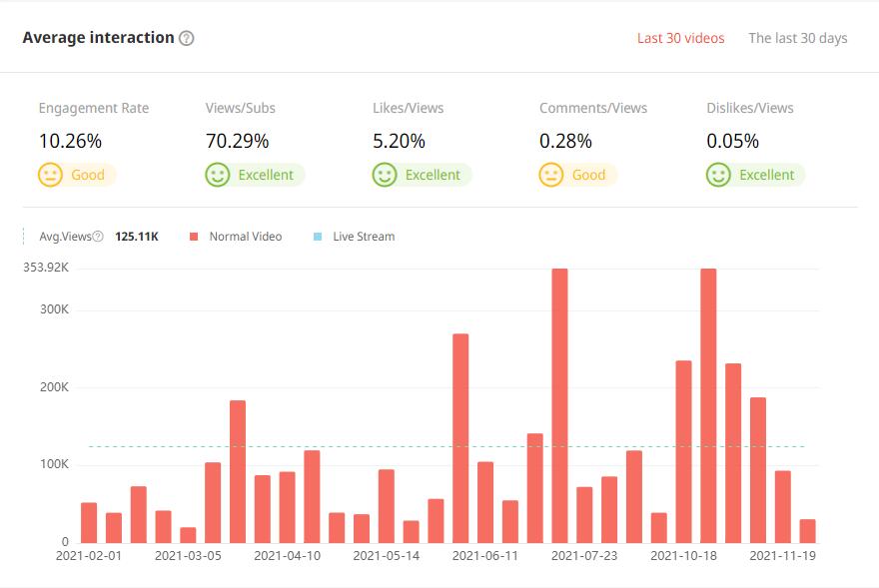Click the Dislikes/Views smiley face icon

718,175
